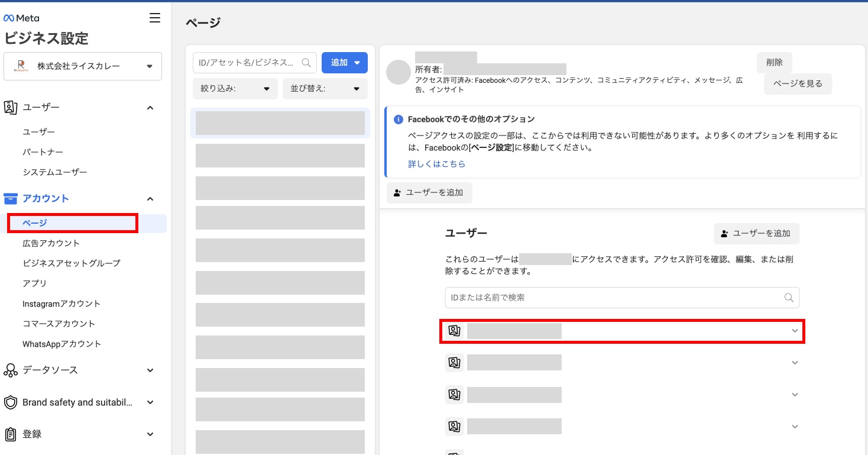Focus the IDまたは名前で検索 field
The height and width of the screenshot is (455, 868).
click(x=622, y=298)
